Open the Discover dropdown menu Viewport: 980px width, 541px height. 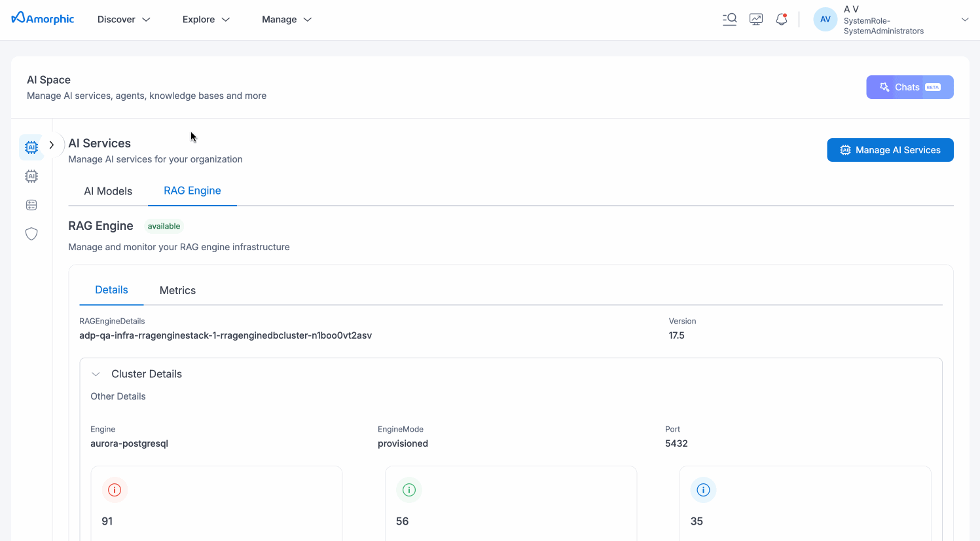click(124, 20)
